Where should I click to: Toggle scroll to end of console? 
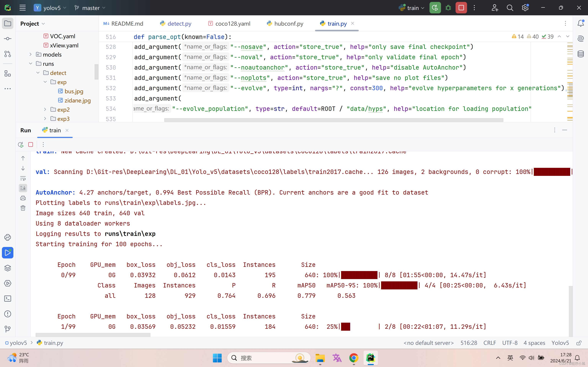(x=23, y=188)
